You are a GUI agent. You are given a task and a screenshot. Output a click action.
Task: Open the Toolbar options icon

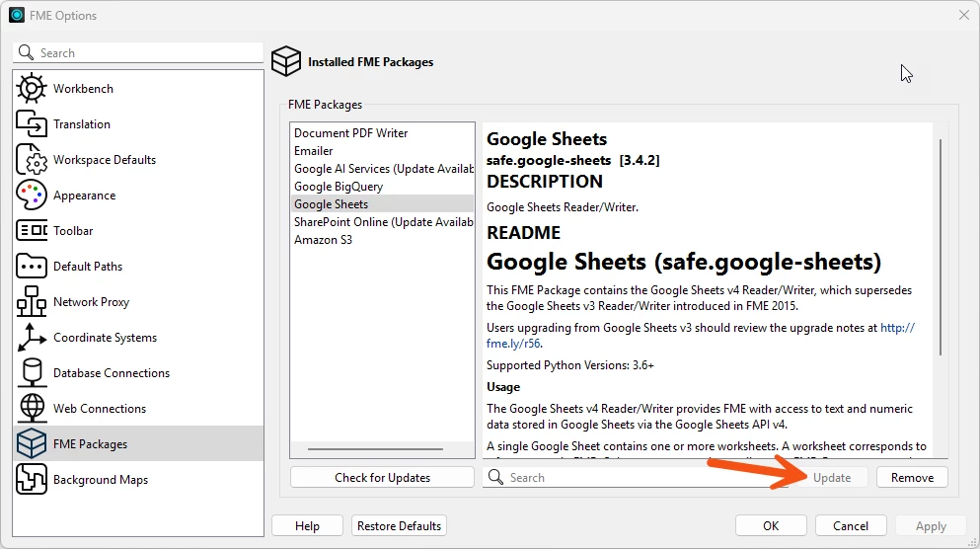[x=32, y=231]
